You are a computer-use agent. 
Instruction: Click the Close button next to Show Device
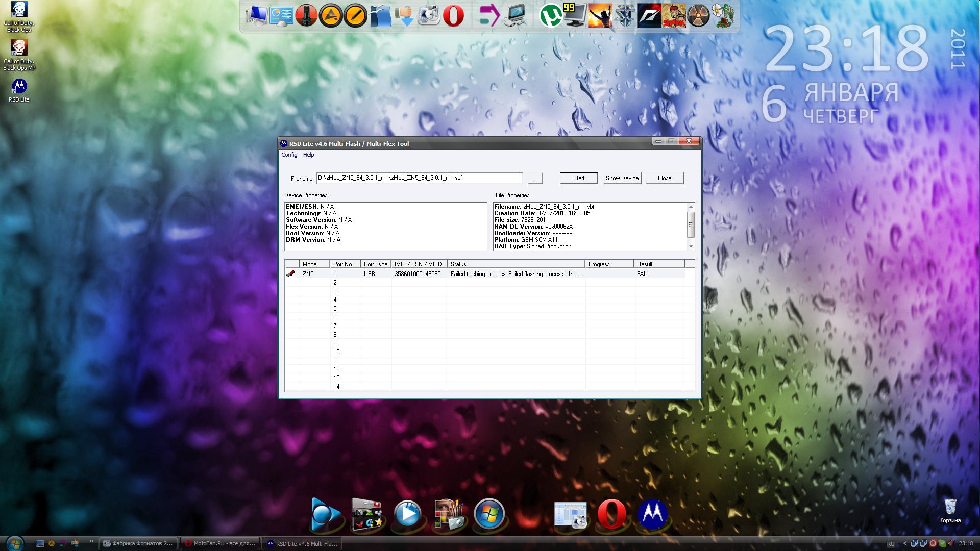665,178
